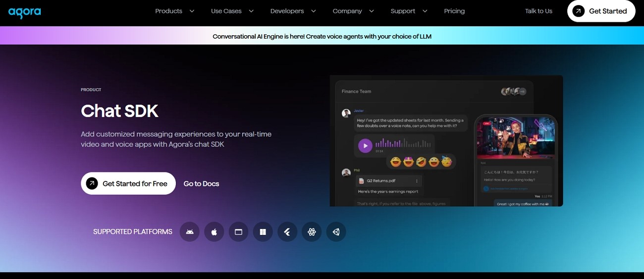
Task: Select the Flutter platform icon
Action: click(x=287, y=232)
